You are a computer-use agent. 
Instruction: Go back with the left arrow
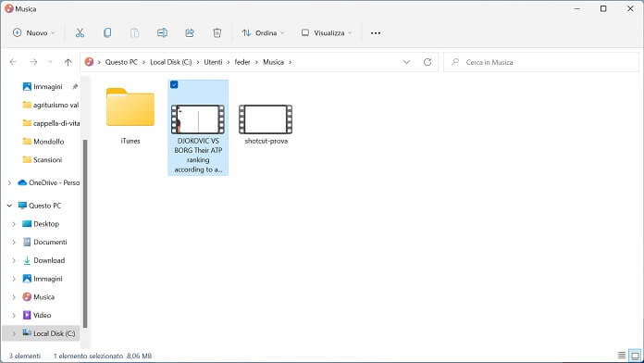point(13,62)
